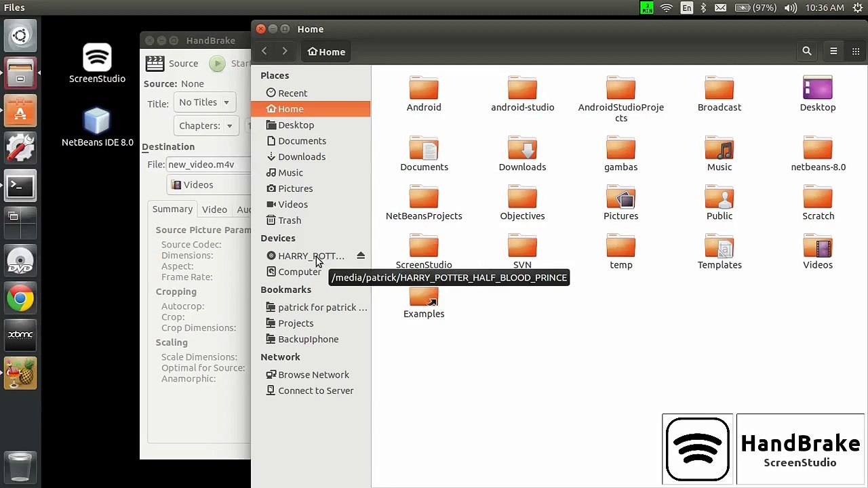The width and height of the screenshot is (868, 488).
Task: Edit HandBrake file name new_video.m4v
Action: pyautogui.click(x=209, y=164)
